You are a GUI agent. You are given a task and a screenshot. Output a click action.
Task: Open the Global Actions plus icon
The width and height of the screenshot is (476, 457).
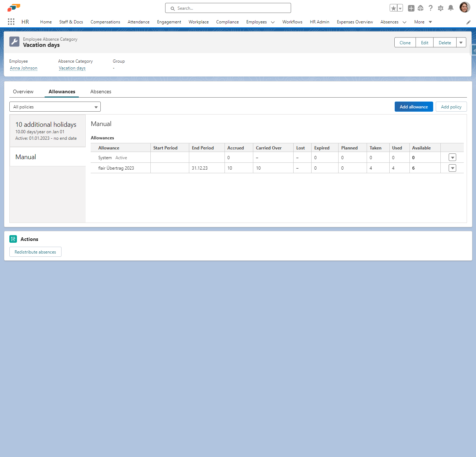point(411,8)
